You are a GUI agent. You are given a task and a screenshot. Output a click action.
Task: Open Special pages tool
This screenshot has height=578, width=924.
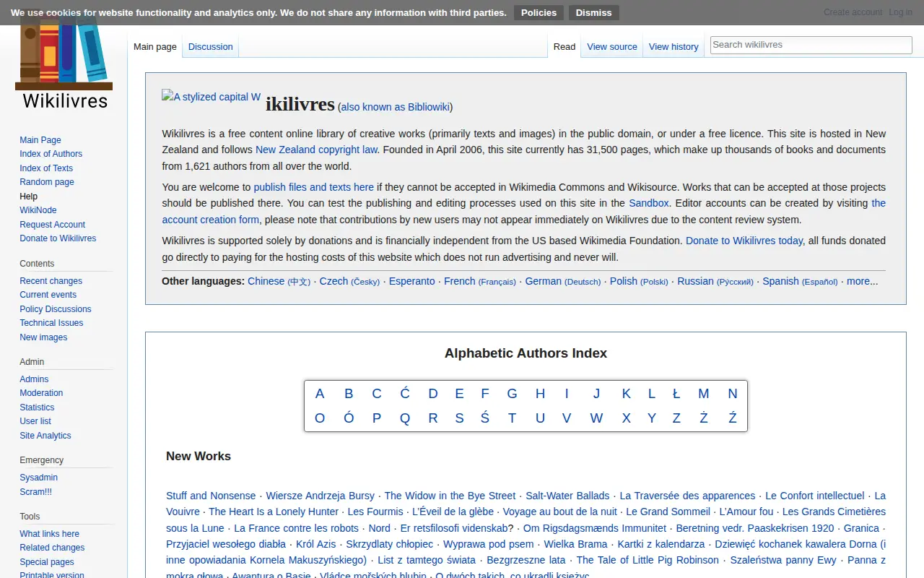point(47,562)
